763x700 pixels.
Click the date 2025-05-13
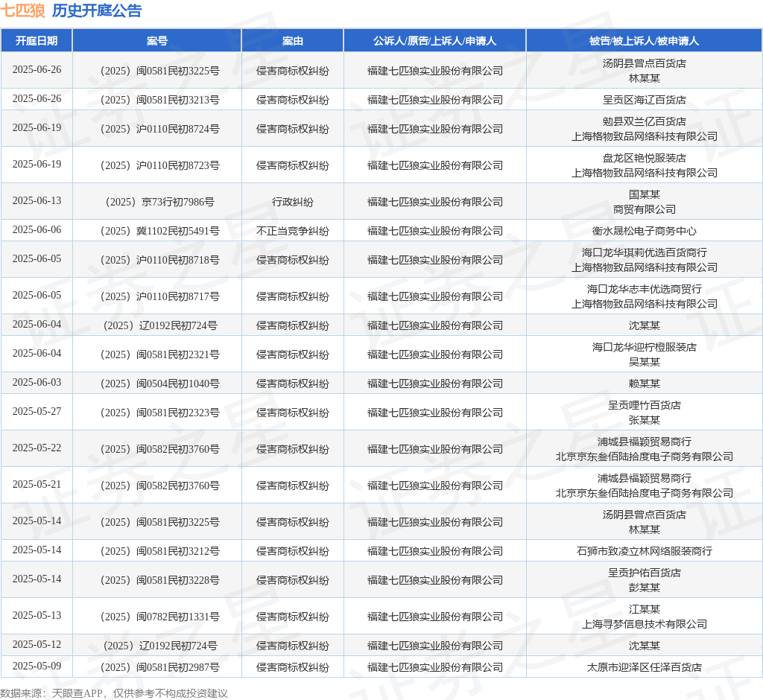(37, 615)
